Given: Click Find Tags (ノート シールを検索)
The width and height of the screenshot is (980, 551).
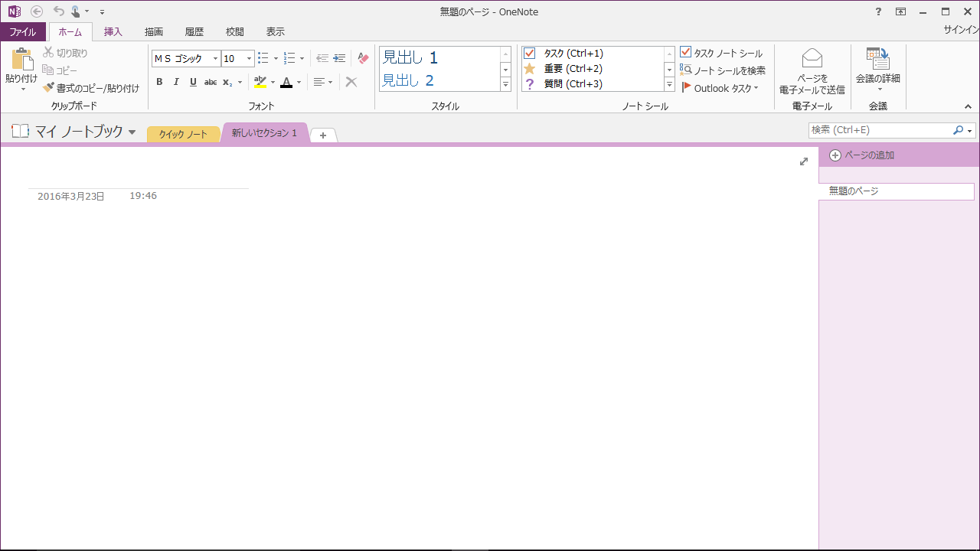Looking at the screenshot, I should pyautogui.click(x=723, y=70).
